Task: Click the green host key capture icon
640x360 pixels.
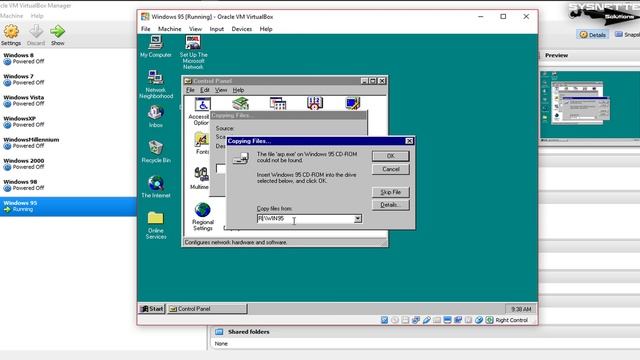Action: [x=489, y=320]
